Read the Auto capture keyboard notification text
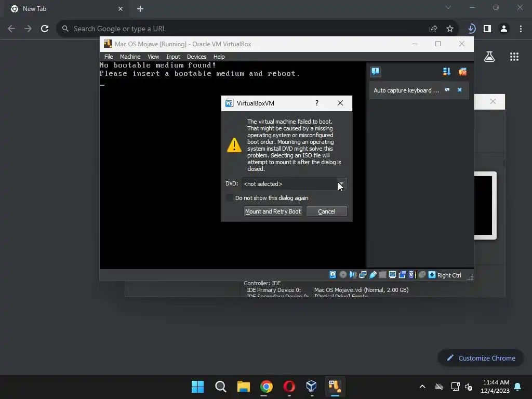Image resolution: width=532 pixels, height=399 pixels. point(406,90)
